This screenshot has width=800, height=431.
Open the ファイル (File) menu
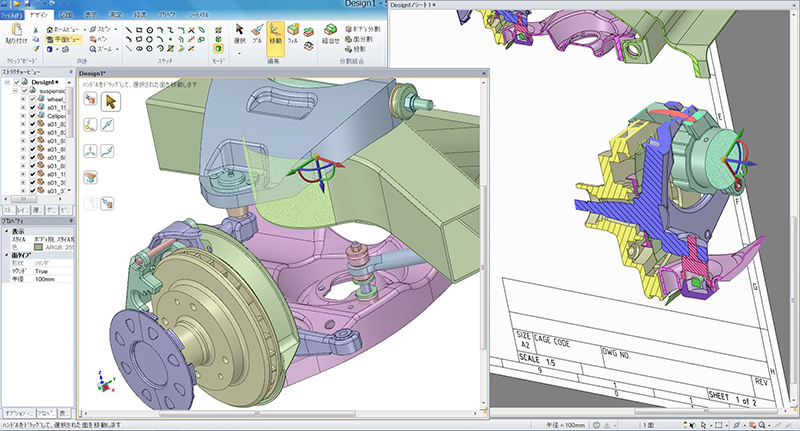click(x=12, y=16)
